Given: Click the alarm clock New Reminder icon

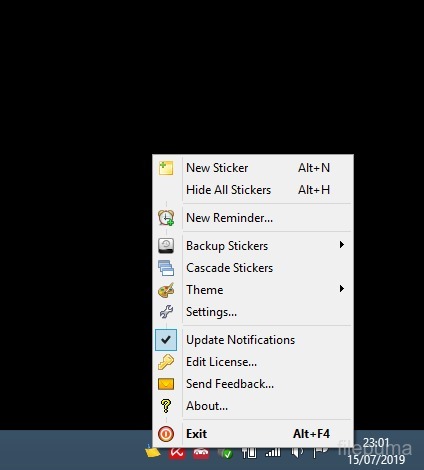Looking at the screenshot, I should [x=166, y=218].
